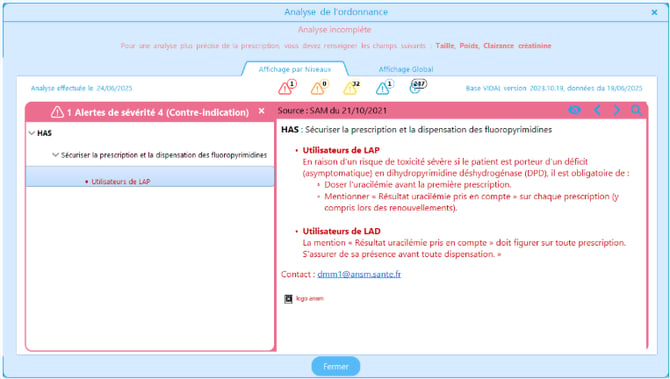Image resolution: width=670 pixels, height=379 pixels.
Task: Close the severity 4 alerts panel header
Action: (x=262, y=111)
